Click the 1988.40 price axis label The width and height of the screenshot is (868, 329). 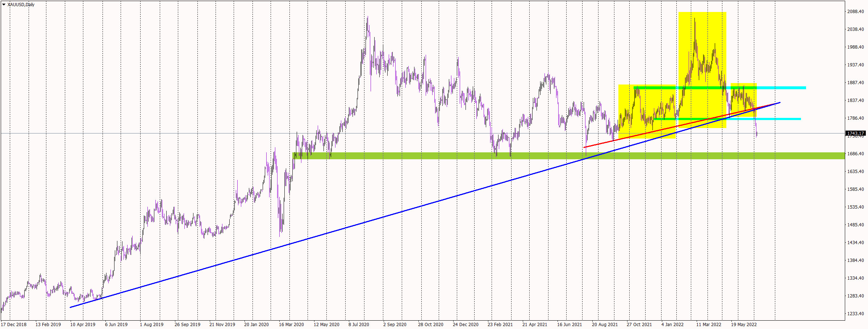[x=855, y=47]
